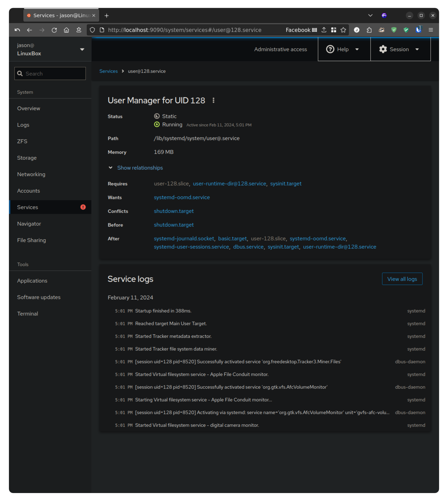
Task: Open Networking in the sidebar
Action: coord(31,174)
